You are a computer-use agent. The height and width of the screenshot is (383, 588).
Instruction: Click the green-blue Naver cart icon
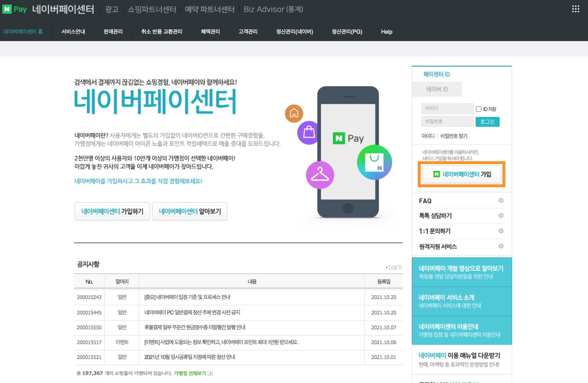[374, 162]
